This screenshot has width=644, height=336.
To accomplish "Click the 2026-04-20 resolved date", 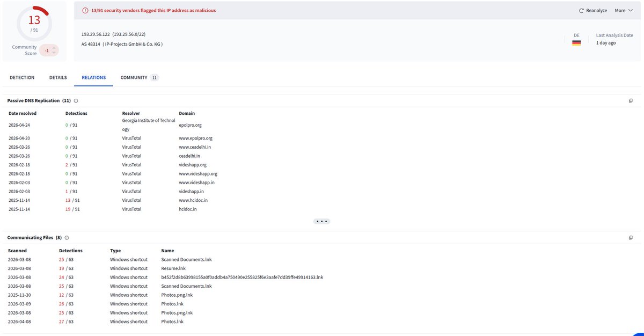I will pos(19,138).
